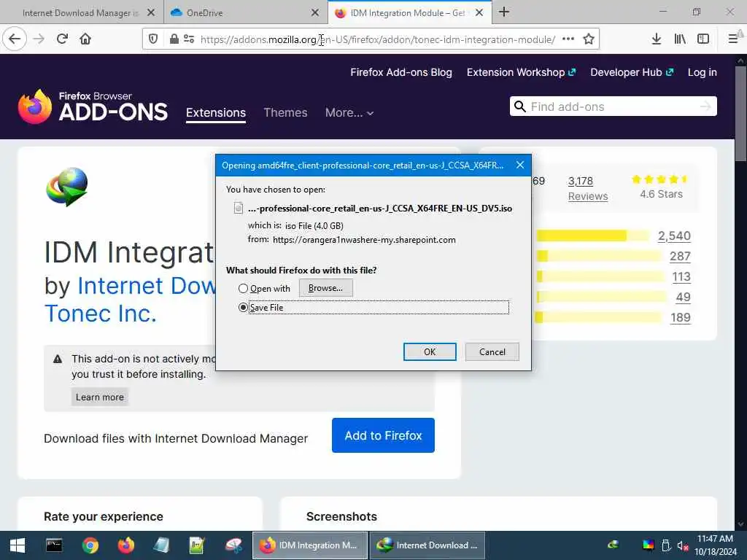The width and height of the screenshot is (747, 560).
Task: Select the IDM Integration Module tab
Action: click(x=409, y=13)
